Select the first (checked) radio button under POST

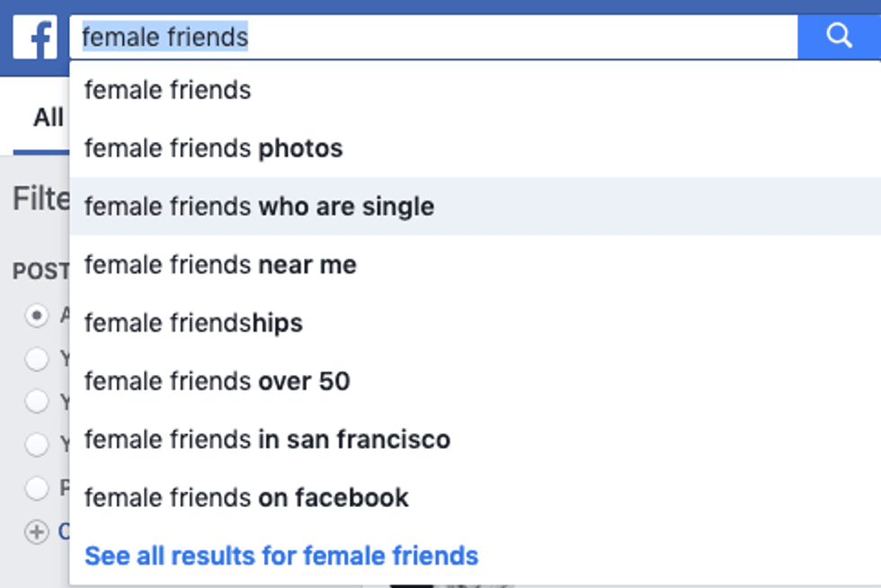click(37, 316)
